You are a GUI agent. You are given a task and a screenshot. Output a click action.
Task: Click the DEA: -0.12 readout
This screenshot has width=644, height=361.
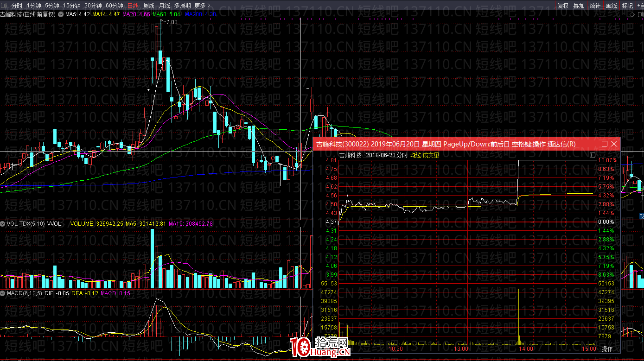(x=85, y=293)
